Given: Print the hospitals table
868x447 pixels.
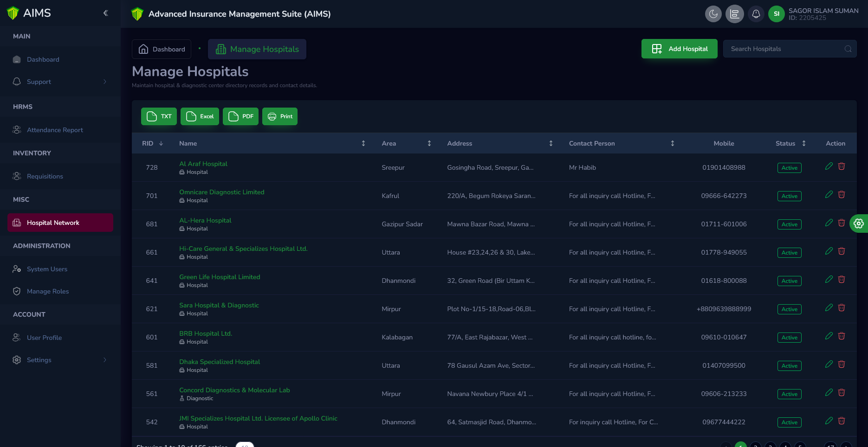Looking at the screenshot, I should (280, 116).
